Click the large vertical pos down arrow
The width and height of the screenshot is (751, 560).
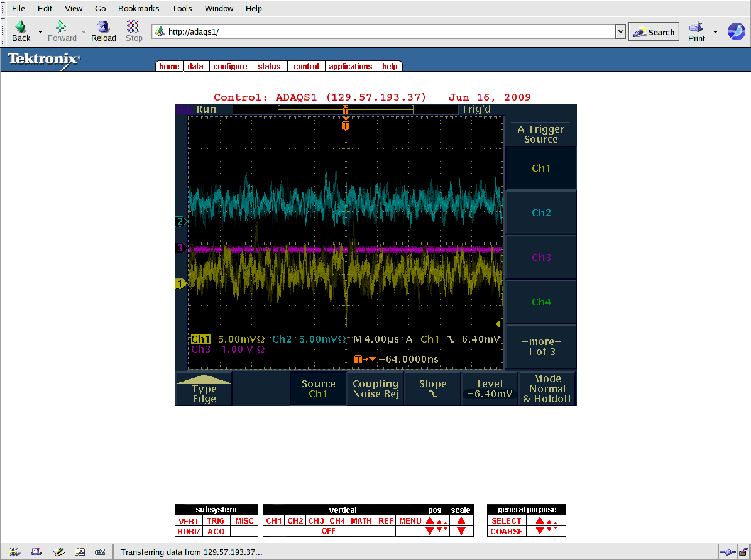coord(430,531)
